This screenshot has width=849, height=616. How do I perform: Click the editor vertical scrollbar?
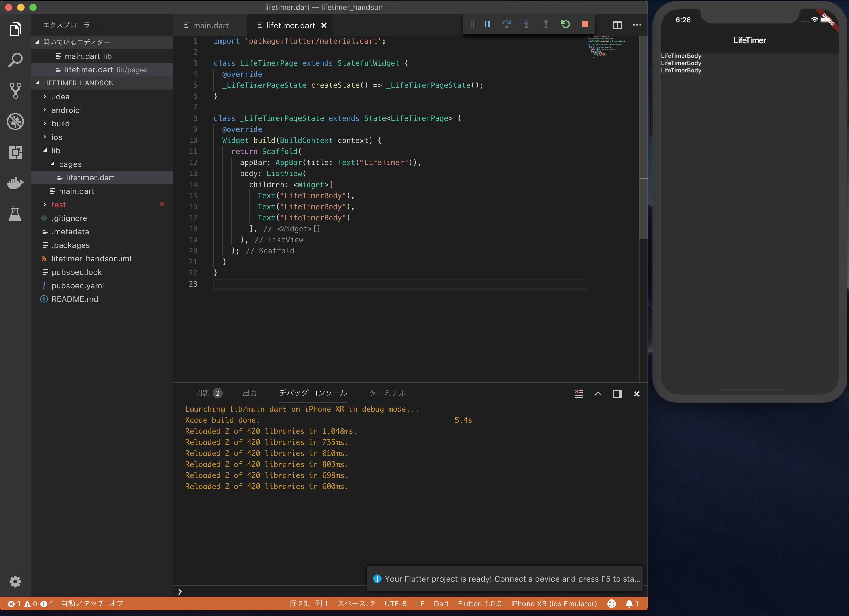click(643, 137)
